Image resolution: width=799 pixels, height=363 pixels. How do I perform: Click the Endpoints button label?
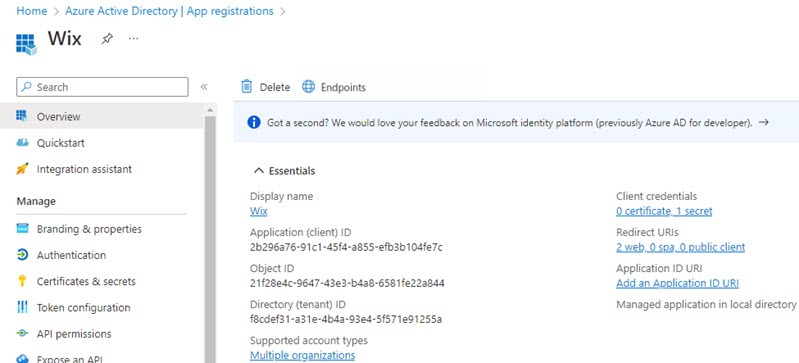343,87
